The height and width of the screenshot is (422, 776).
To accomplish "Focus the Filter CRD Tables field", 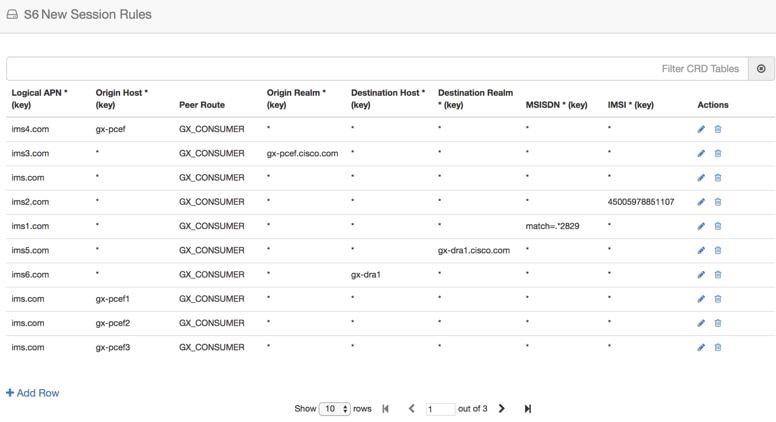I will (377, 69).
